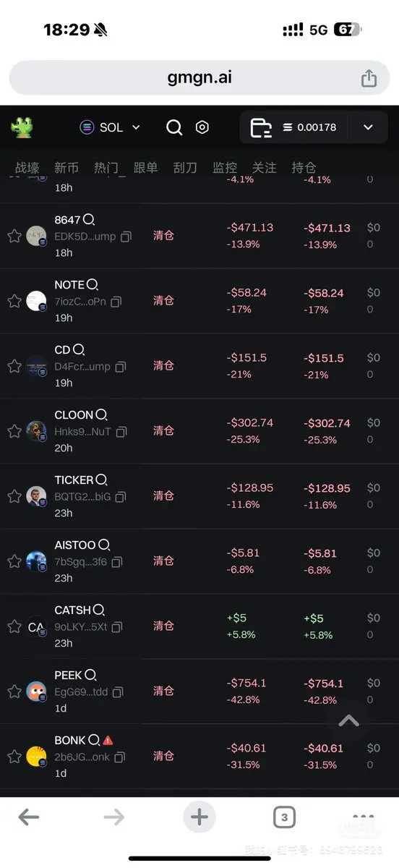Switch to the 监控 tab
Screen dimensions: 399x868
coord(225,168)
